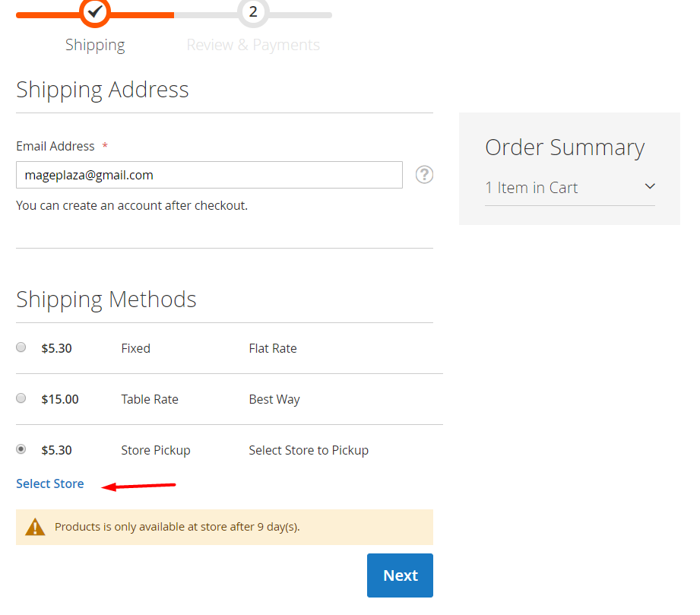Expand the Order Summary chevron arrow
700x615 pixels.
[650, 186]
